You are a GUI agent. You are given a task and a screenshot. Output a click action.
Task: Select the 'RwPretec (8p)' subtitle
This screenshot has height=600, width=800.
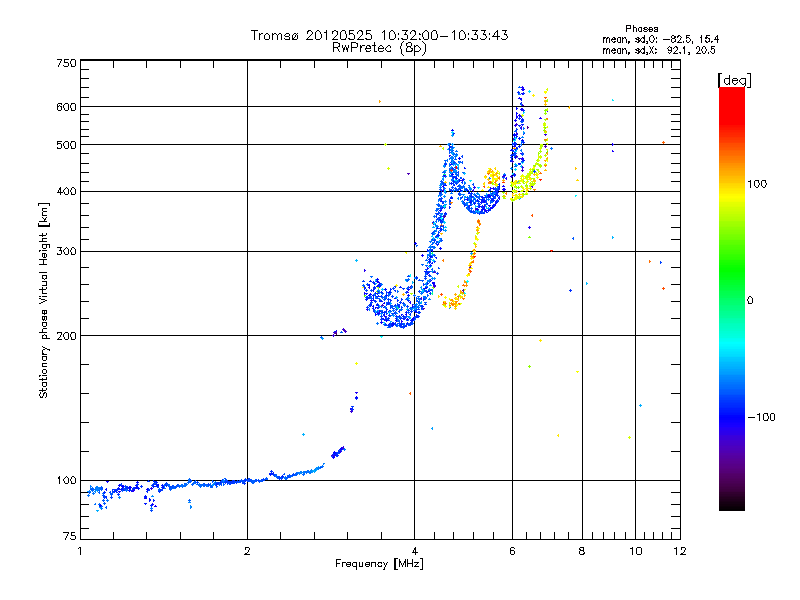(x=379, y=48)
